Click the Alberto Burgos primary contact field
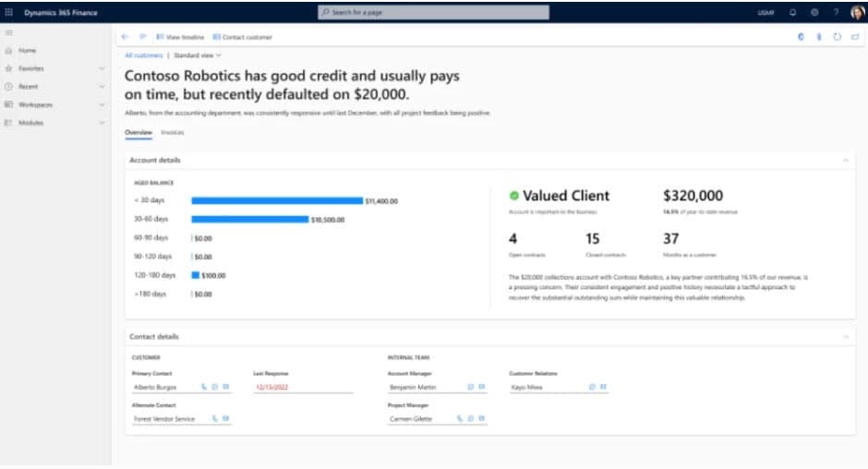This screenshot has width=868, height=469. click(182, 387)
